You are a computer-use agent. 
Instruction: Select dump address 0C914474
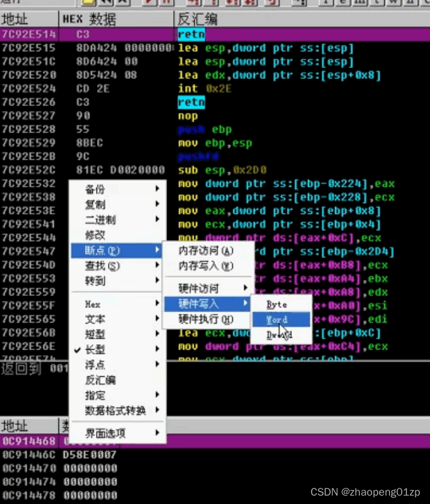tap(29, 482)
